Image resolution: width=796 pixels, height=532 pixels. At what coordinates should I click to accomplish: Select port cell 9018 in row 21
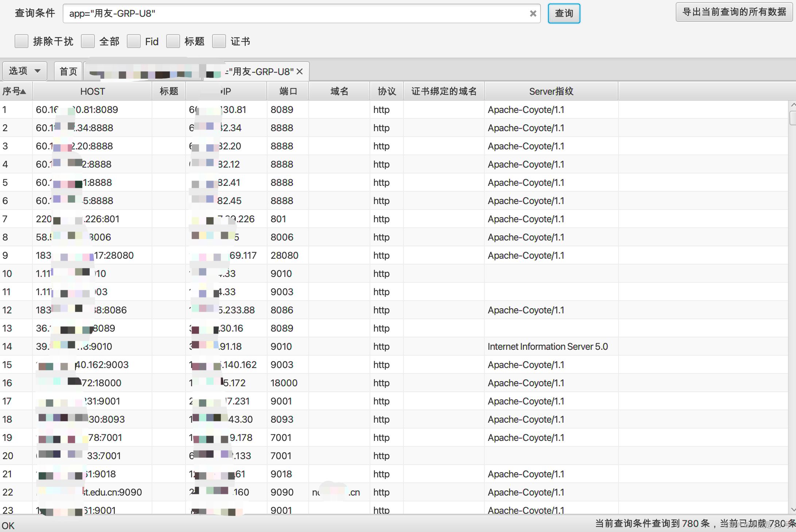tap(288, 474)
